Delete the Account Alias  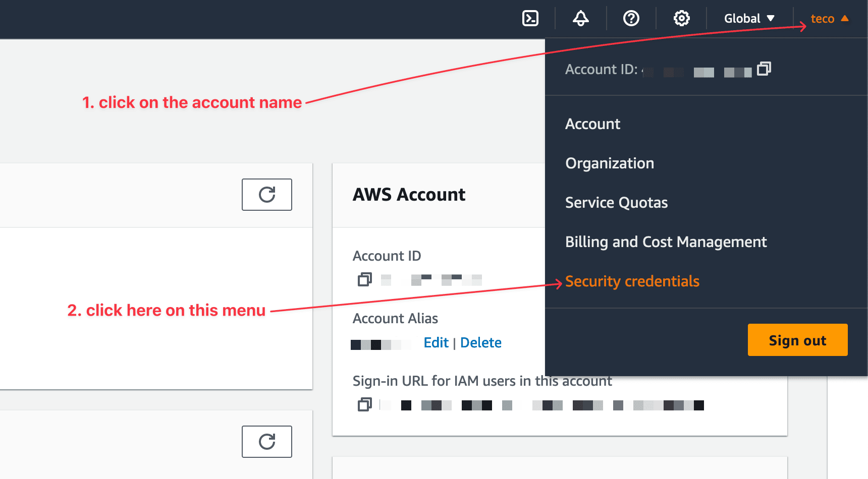pyautogui.click(x=481, y=342)
